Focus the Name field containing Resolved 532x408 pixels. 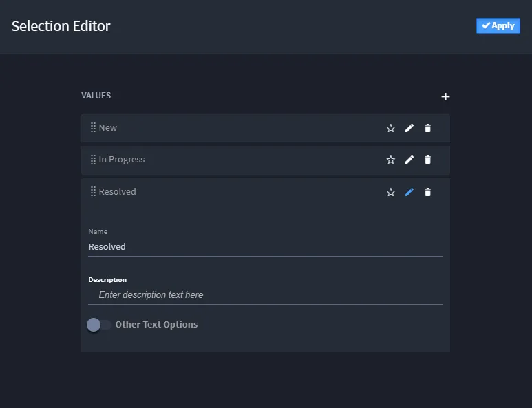coord(266,247)
